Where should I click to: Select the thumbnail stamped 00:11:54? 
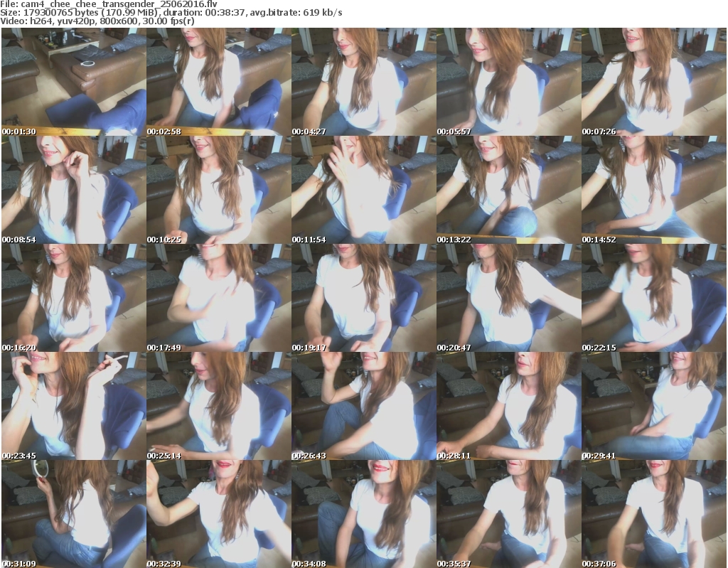(364, 190)
